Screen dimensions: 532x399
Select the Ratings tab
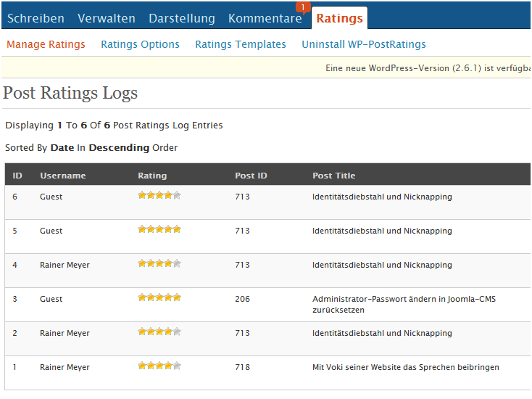click(x=340, y=18)
